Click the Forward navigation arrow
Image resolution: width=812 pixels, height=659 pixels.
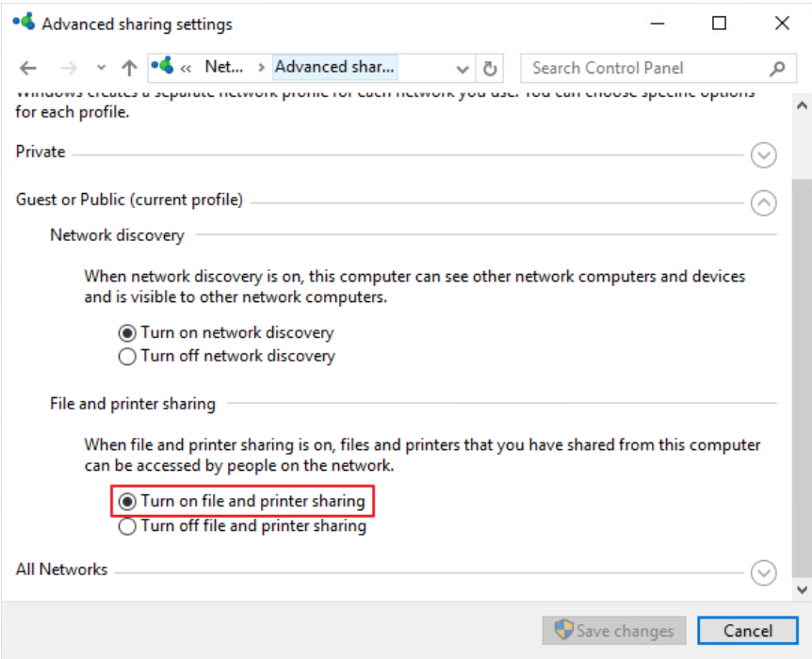pyautogui.click(x=68, y=68)
